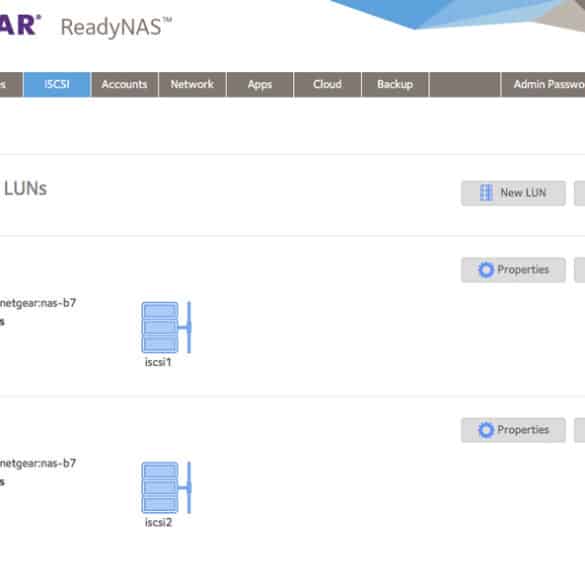This screenshot has height=585, width=585.
Task: Click the Admin Password tab
Action: click(x=543, y=84)
